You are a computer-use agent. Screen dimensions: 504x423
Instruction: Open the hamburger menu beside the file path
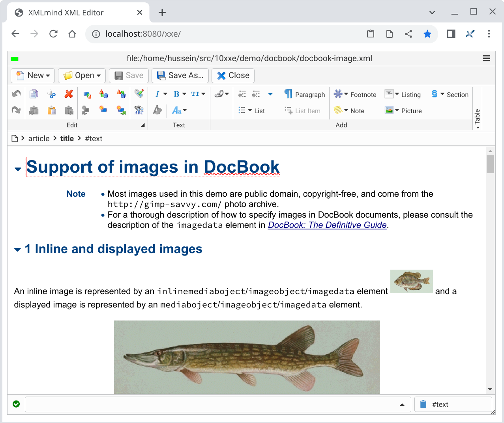coord(486,58)
